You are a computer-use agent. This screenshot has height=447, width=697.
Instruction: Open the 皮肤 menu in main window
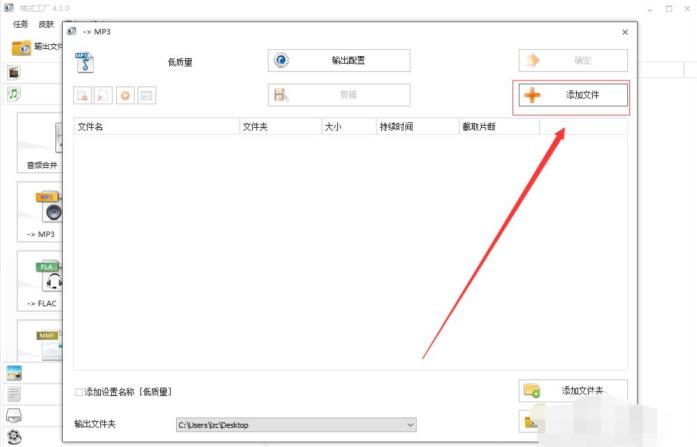(x=46, y=24)
